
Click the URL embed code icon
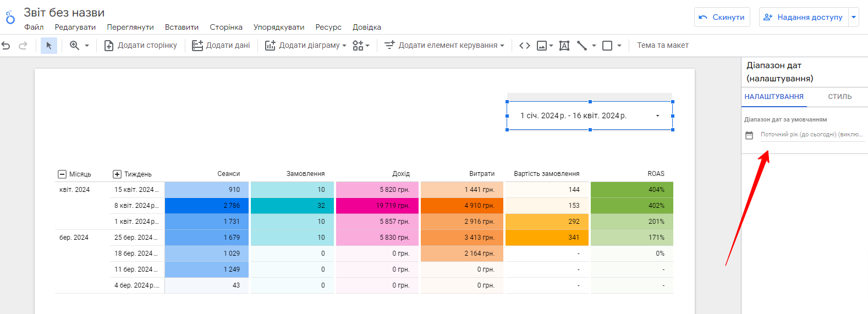525,46
